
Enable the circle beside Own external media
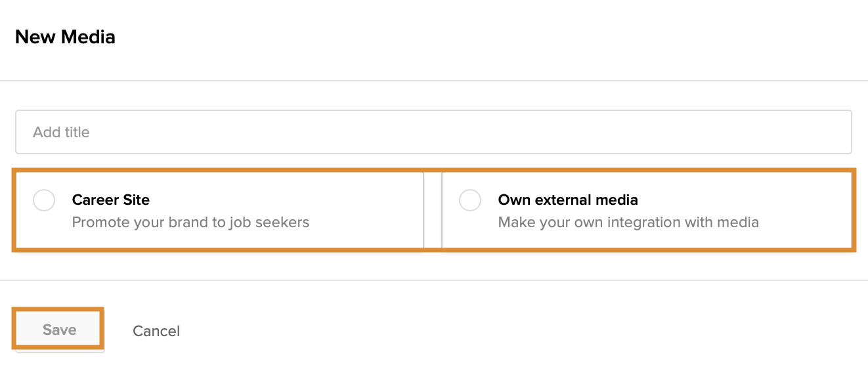(x=470, y=200)
